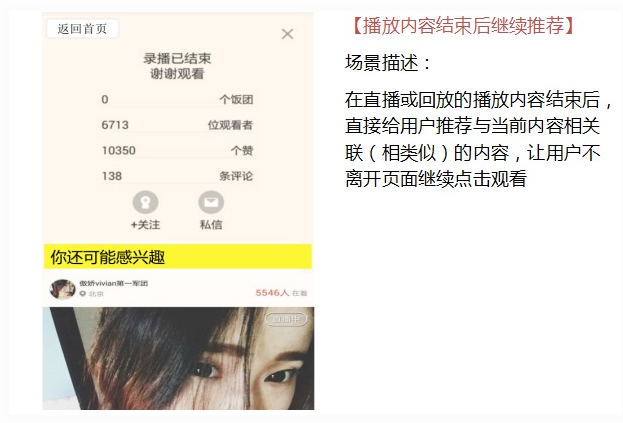
Task: Click the location pin icon beside 北京
Action: [83, 294]
